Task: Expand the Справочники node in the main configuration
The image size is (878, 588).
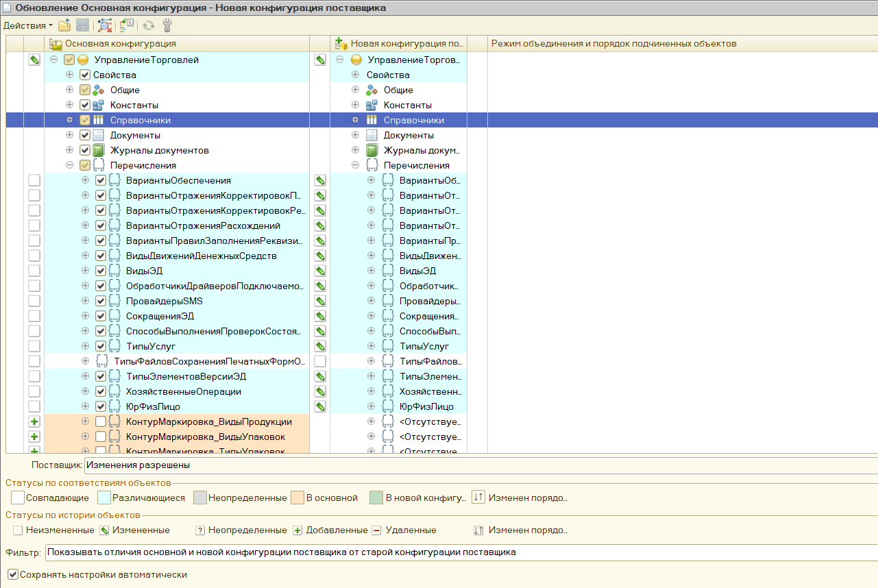Action: (x=69, y=120)
